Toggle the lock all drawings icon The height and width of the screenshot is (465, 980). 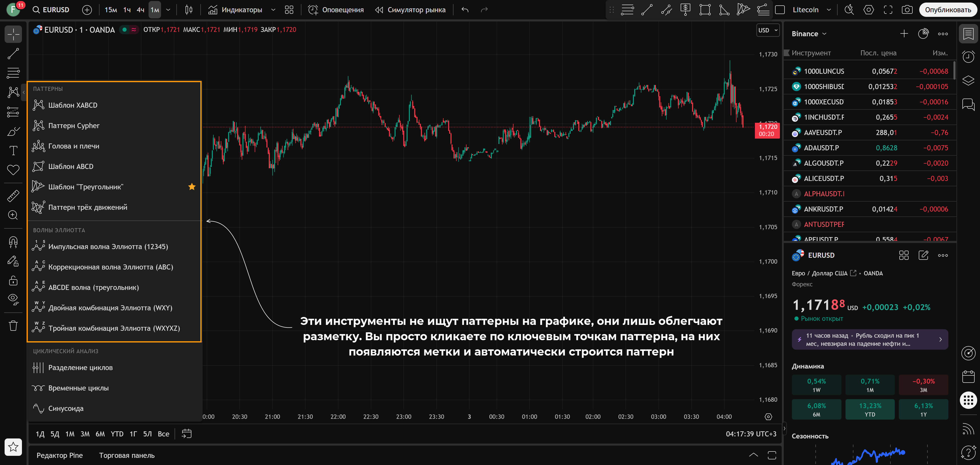click(x=13, y=281)
